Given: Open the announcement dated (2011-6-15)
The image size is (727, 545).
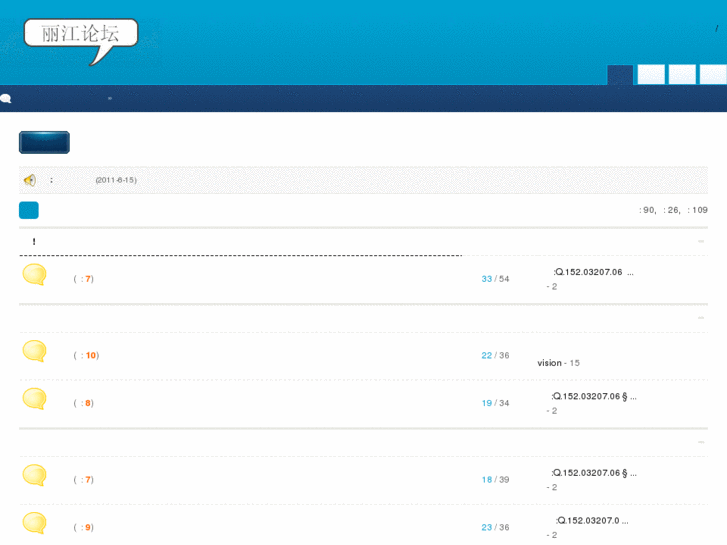Looking at the screenshot, I should tap(116, 180).
